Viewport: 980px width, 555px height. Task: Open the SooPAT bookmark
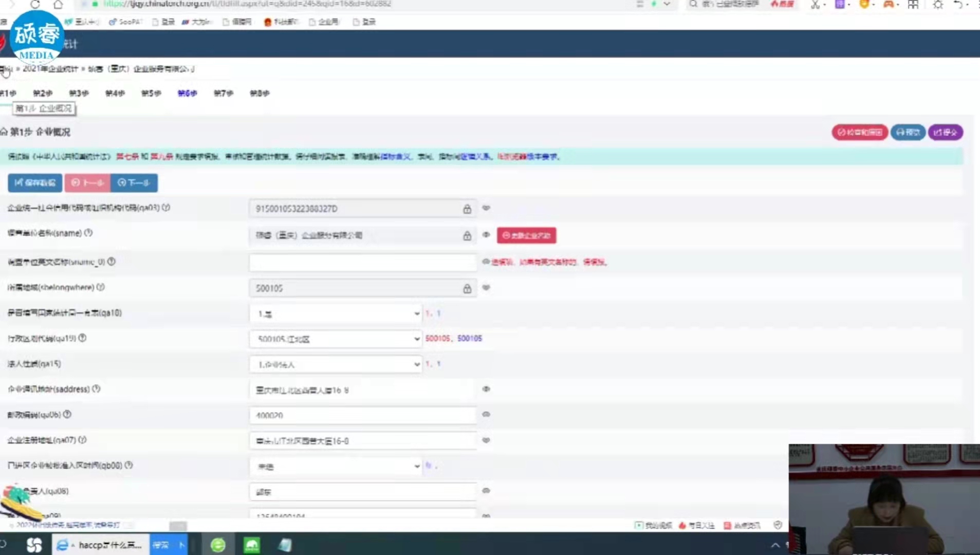tap(126, 22)
